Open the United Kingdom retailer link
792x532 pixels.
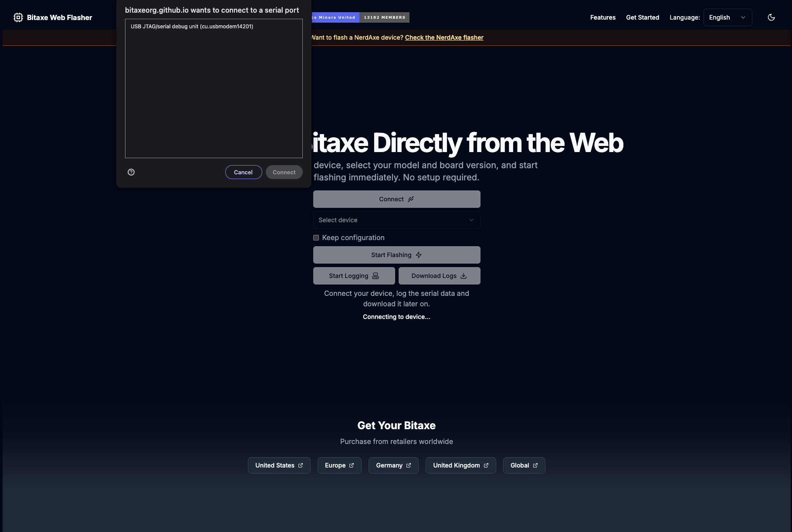point(460,465)
